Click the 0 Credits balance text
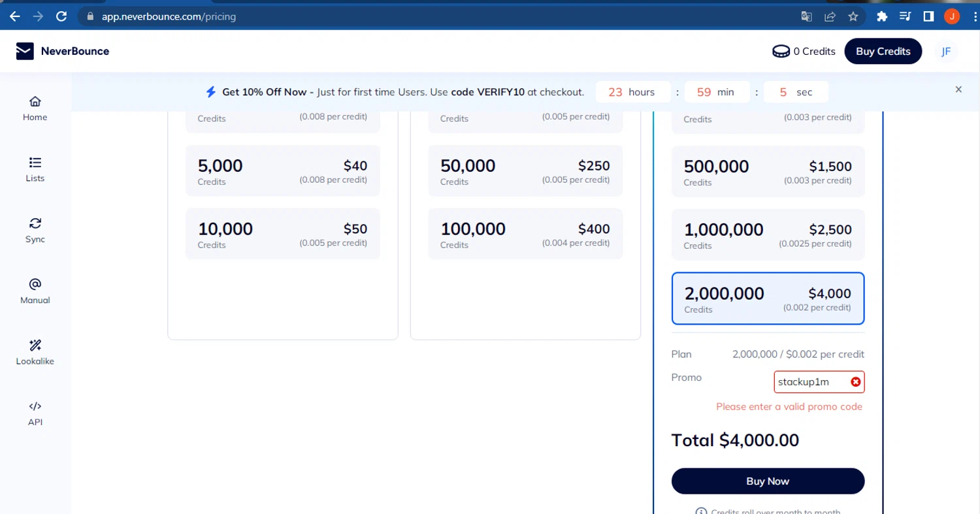 (814, 52)
